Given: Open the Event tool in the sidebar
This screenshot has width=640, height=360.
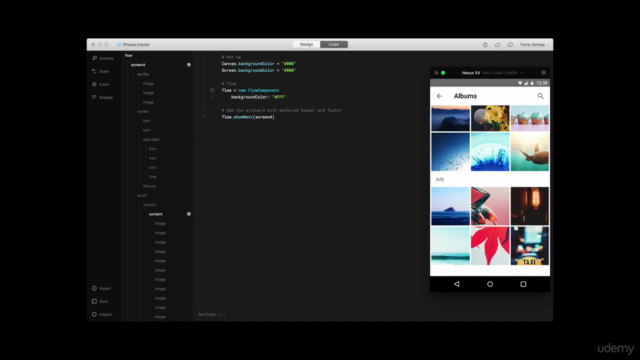Looking at the screenshot, I should pyautogui.click(x=101, y=84).
